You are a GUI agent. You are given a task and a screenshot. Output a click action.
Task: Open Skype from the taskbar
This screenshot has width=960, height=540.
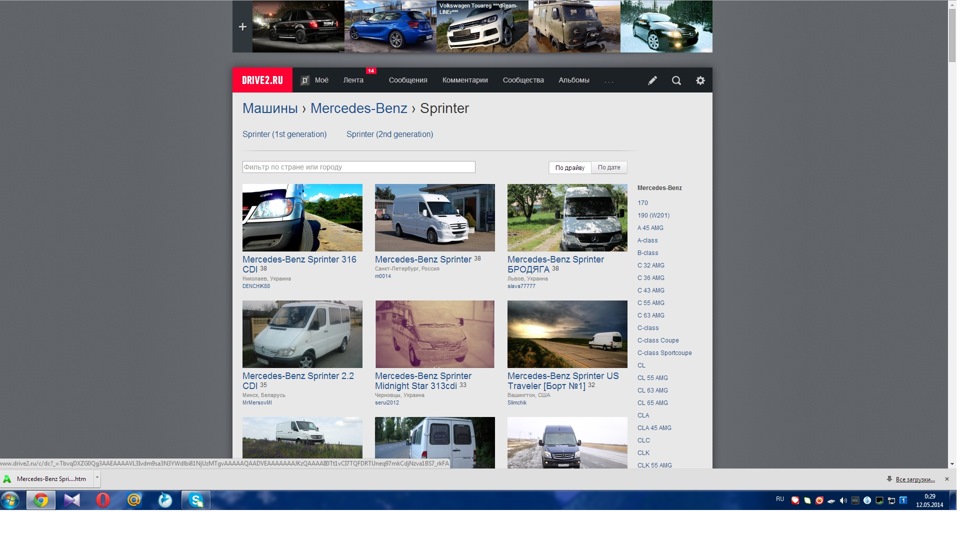click(197, 500)
